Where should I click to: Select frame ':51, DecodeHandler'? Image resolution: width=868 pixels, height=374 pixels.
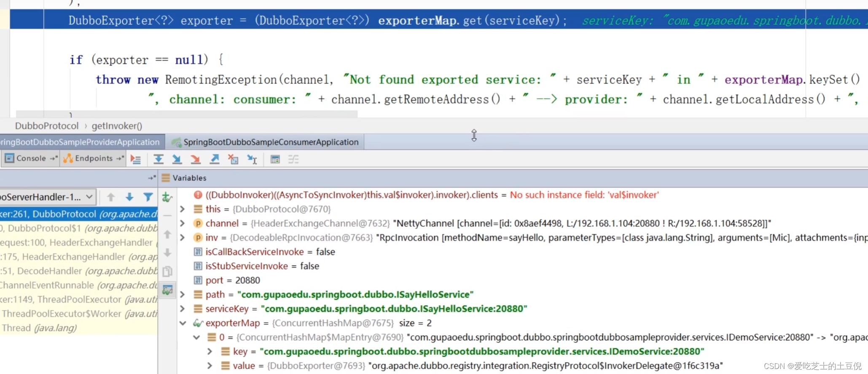(79, 271)
